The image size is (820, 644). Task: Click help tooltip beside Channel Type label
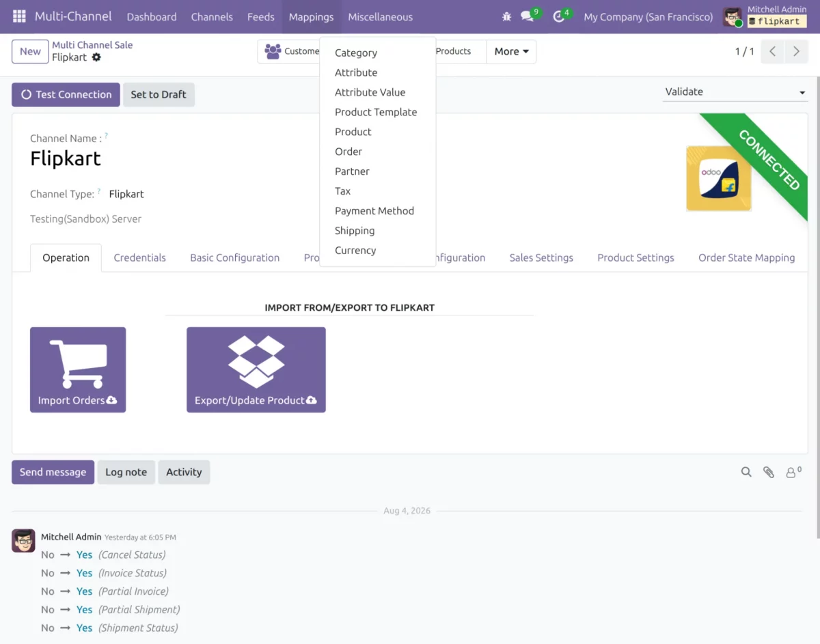click(98, 191)
